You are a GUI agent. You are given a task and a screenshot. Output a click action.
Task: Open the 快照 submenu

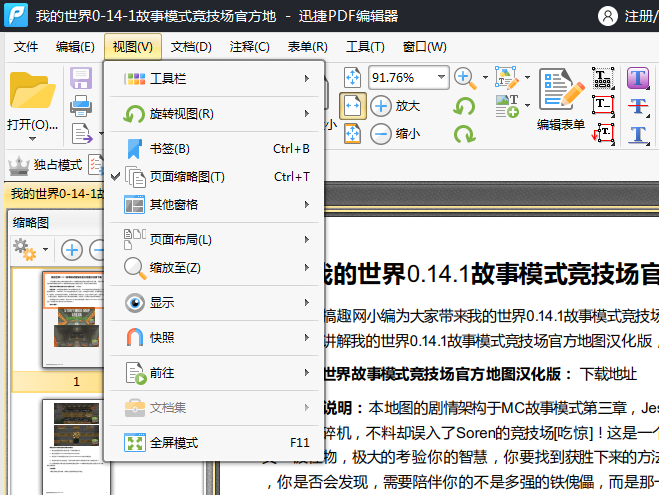[x=214, y=337]
